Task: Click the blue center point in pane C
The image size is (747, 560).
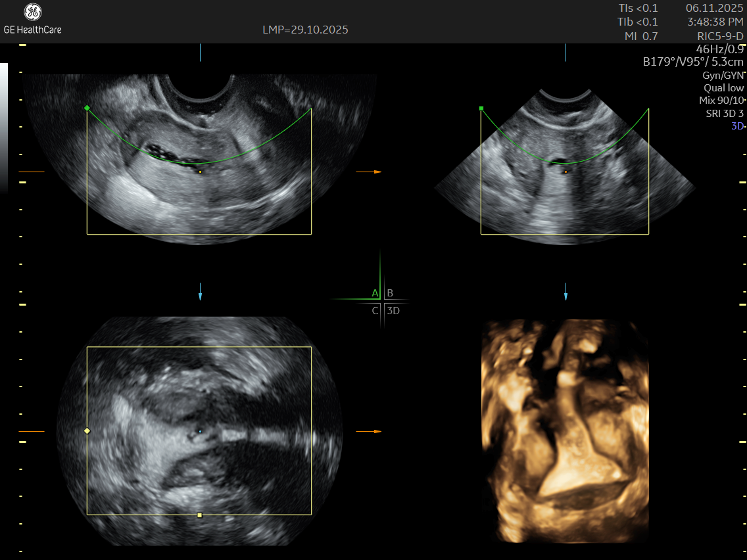Action: [x=200, y=432]
